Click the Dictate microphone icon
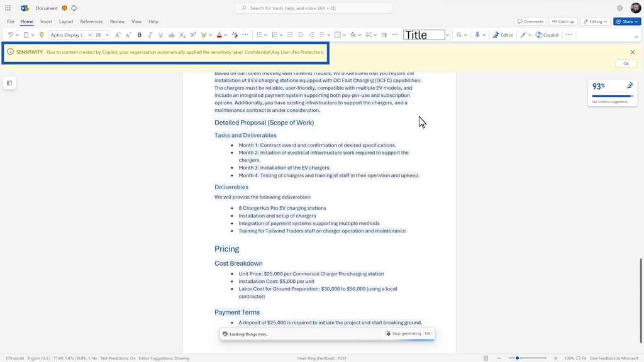 click(x=478, y=35)
